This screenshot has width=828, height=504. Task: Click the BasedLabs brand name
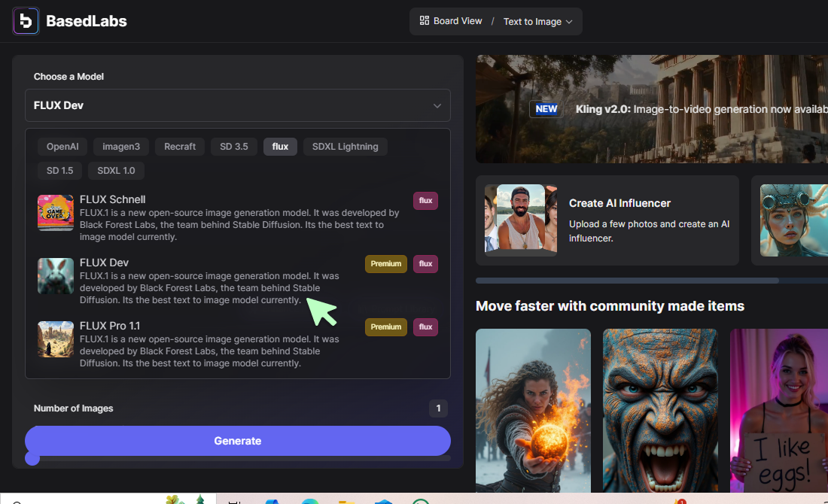click(87, 21)
